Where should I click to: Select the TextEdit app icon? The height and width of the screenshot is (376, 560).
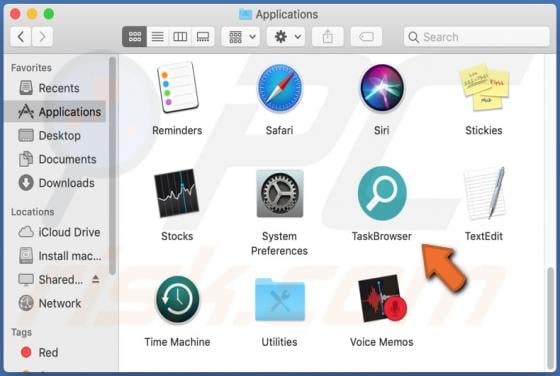(x=485, y=193)
